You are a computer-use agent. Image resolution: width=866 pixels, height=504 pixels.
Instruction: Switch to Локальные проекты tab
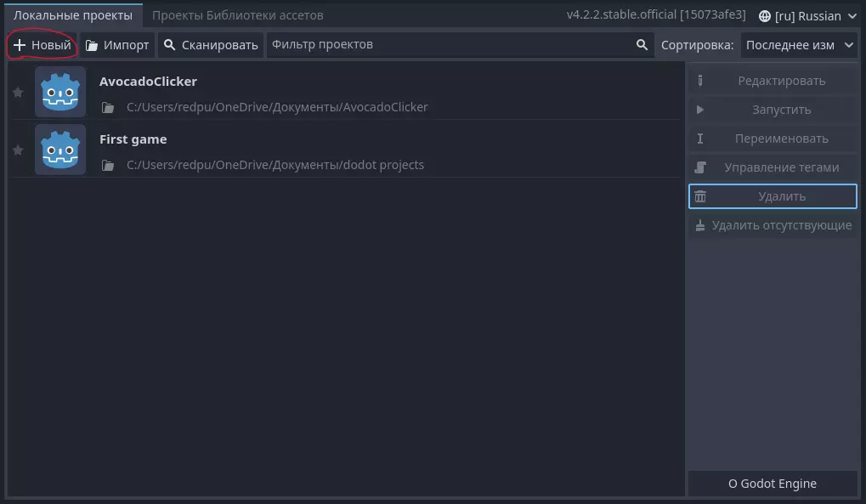pyautogui.click(x=73, y=15)
